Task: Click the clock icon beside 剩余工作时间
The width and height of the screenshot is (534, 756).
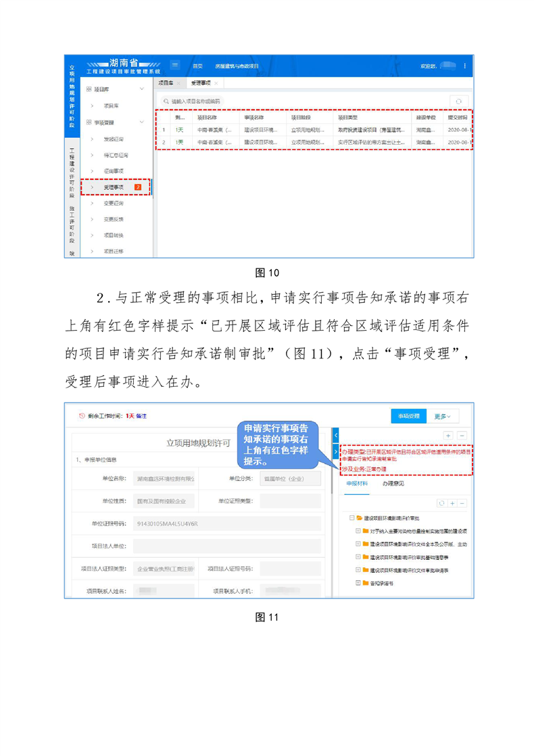Action: [x=81, y=416]
